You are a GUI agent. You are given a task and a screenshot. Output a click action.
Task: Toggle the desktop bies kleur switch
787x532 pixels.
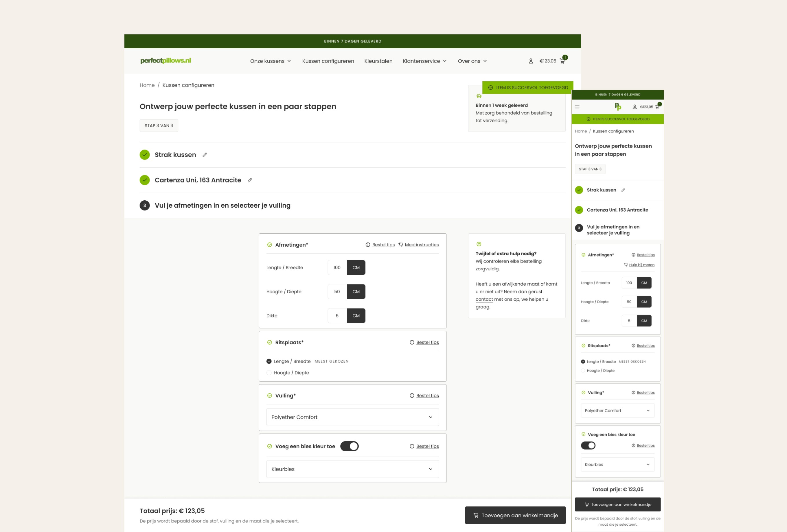pyautogui.click(x=349, y=446)
